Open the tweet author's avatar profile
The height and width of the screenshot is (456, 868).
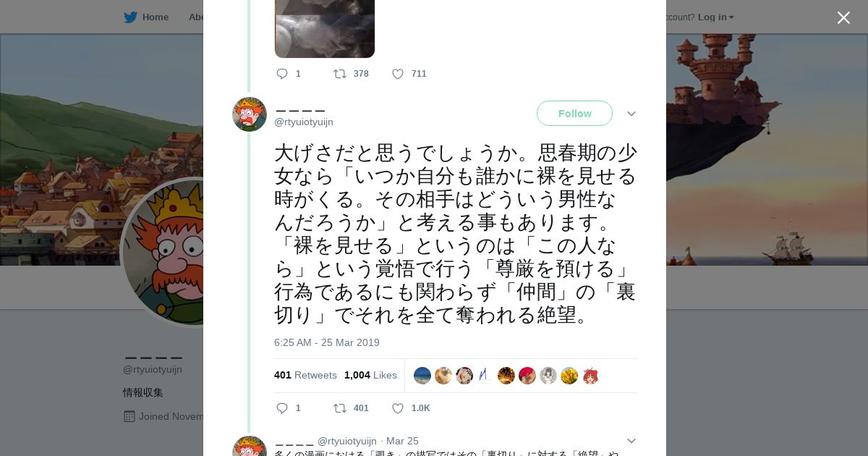click(x=250, y=114)
